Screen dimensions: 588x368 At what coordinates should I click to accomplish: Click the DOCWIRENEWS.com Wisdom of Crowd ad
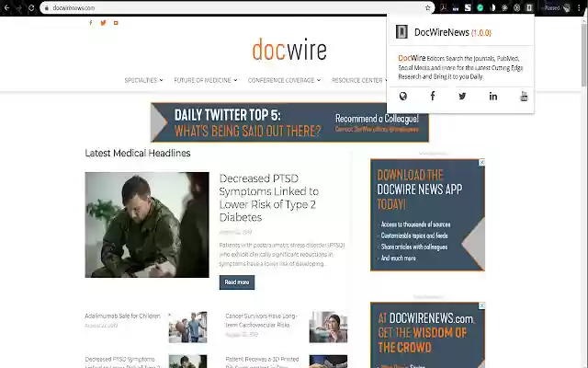(427, 335)
